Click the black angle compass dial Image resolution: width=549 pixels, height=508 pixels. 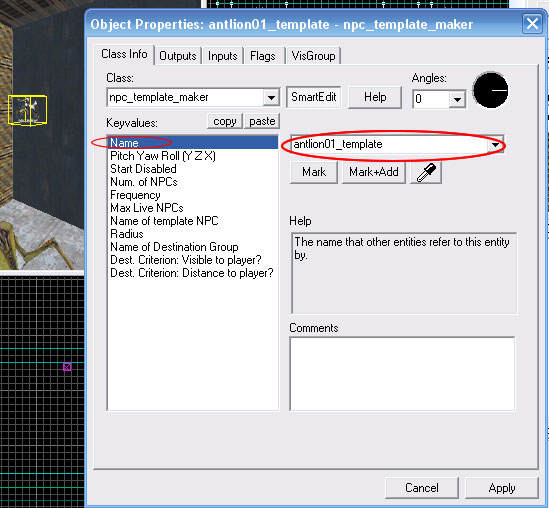491,90
